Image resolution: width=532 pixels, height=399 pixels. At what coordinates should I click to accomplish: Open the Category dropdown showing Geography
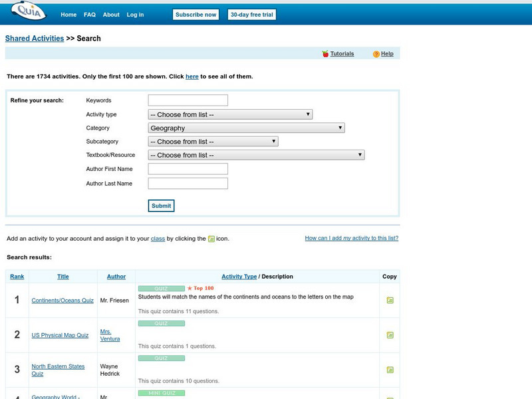[x=245, y=128]
